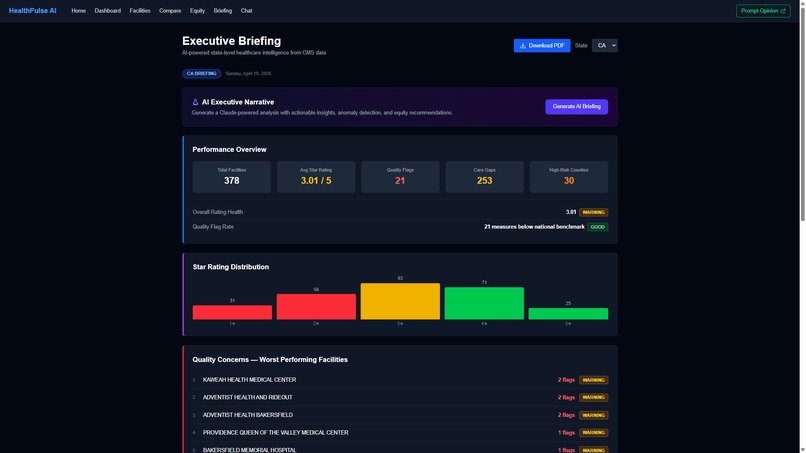Click the external link icon in Prompt Opinion
The width and height of the screenshot is (806, 453).
pyautogui.click(x=783, y=11)
